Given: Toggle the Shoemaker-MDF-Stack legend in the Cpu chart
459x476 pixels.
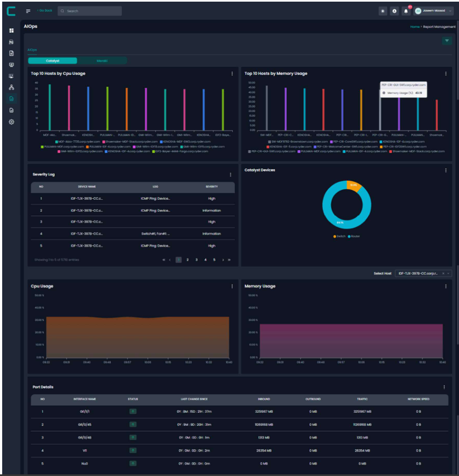Looking at the screenshot, I should (x=130, y=142).
